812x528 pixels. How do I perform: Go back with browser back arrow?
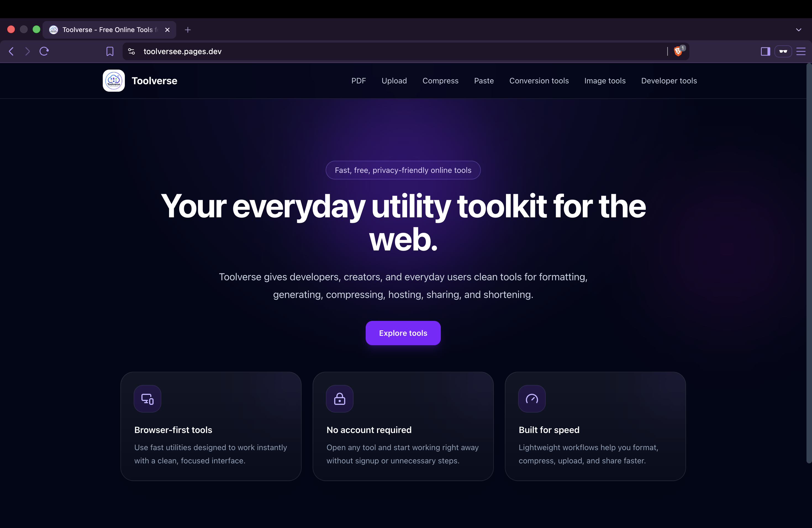pyautogui.click(x=11, y=51)
